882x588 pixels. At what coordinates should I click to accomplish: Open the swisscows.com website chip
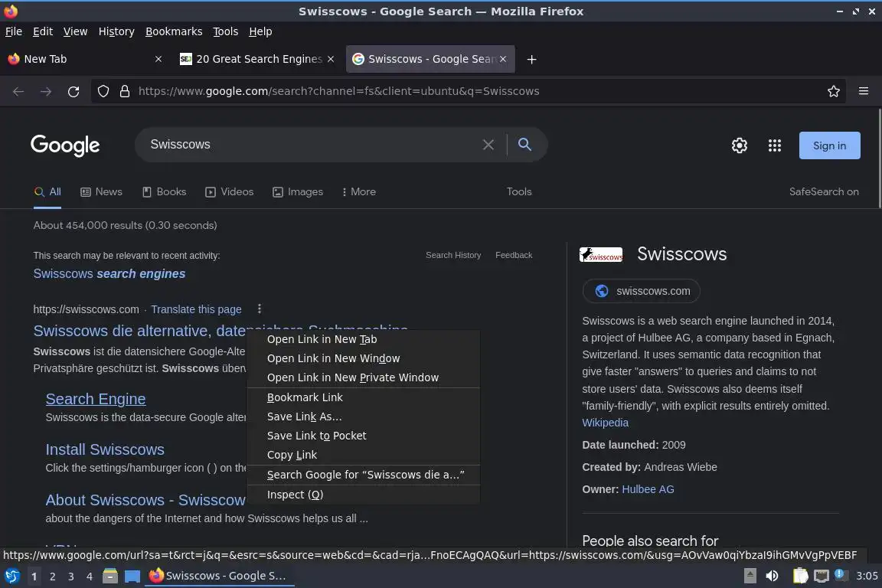642,291
